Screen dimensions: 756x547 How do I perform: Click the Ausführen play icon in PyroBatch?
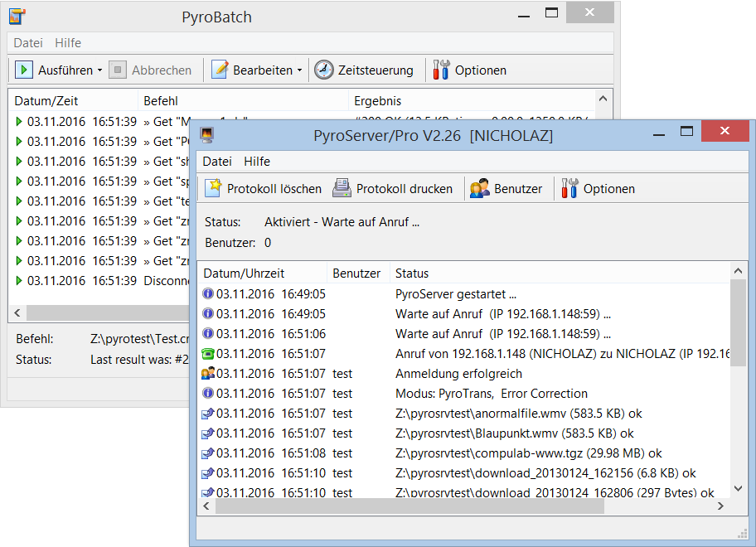coord(23,70)
